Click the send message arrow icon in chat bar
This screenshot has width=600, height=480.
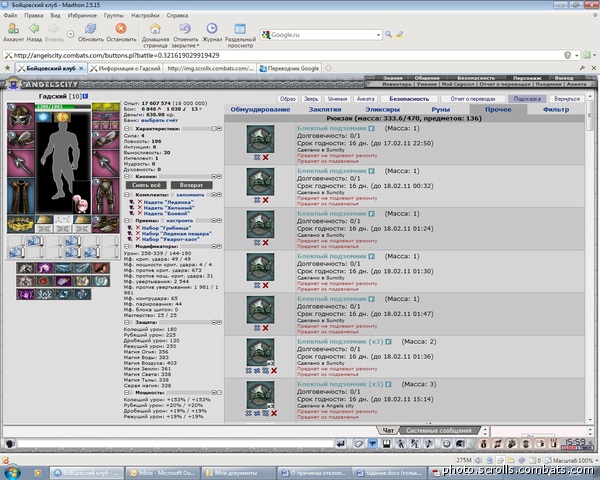coord(341,444)
